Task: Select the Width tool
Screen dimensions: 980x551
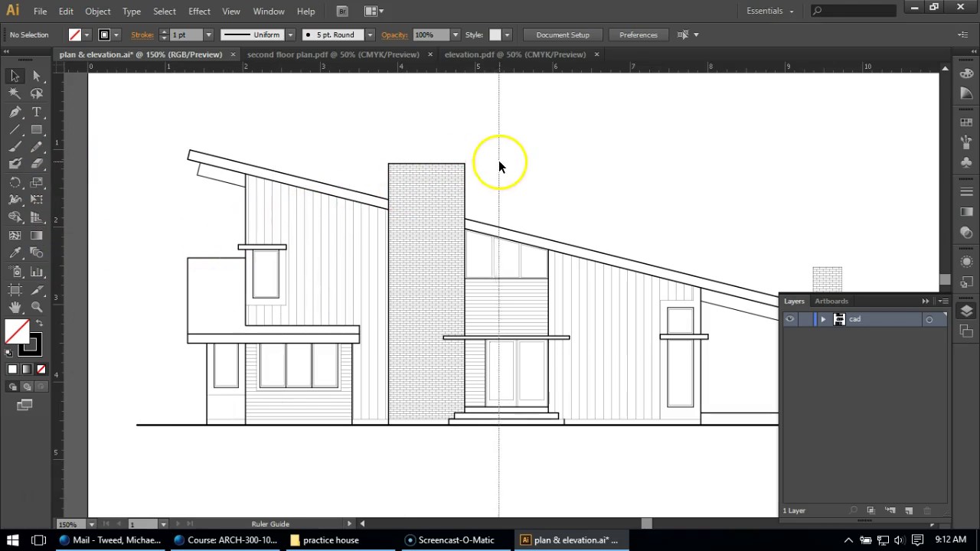Action: click(15, 200)
